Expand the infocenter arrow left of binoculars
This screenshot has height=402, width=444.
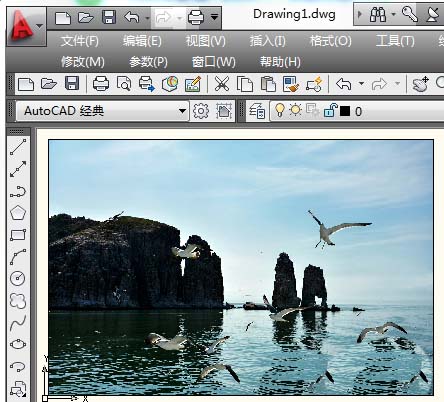coord(360,15)
